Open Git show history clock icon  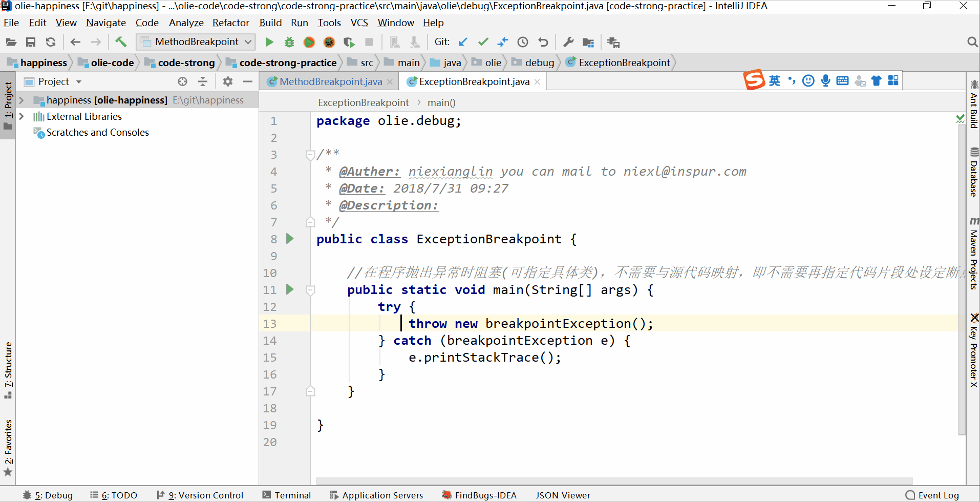point(523,42)
